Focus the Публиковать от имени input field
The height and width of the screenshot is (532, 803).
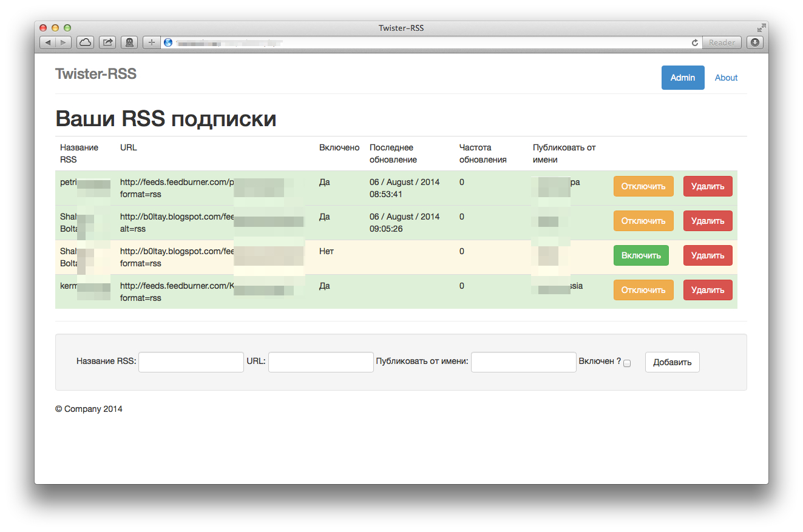coord(524,362)
